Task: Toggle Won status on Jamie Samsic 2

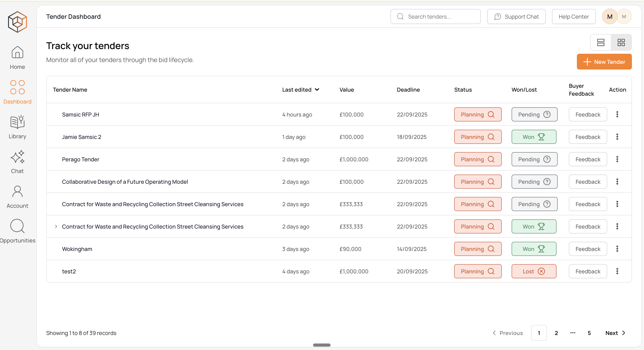Action: click(x=534, y=137)
